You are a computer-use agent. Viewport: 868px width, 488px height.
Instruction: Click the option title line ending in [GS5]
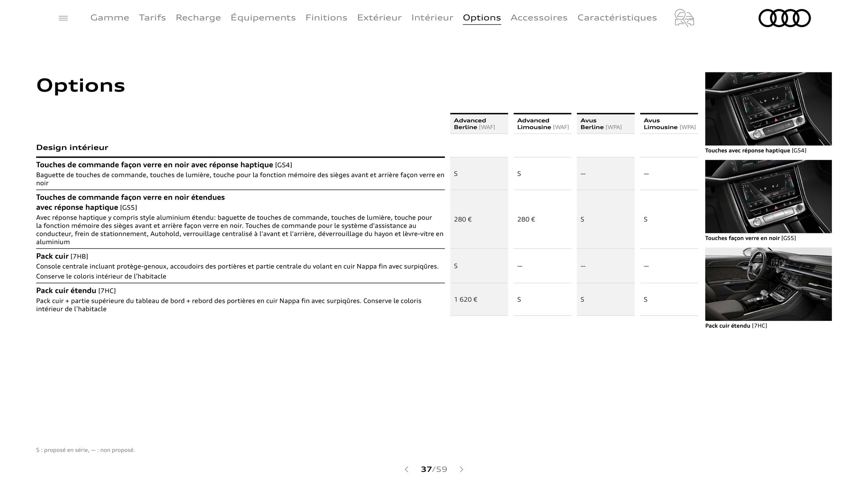(x=86, y=207)
